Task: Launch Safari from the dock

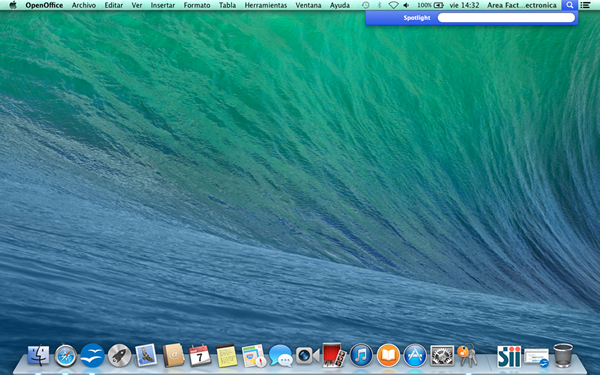Action: tap(65, 355)
